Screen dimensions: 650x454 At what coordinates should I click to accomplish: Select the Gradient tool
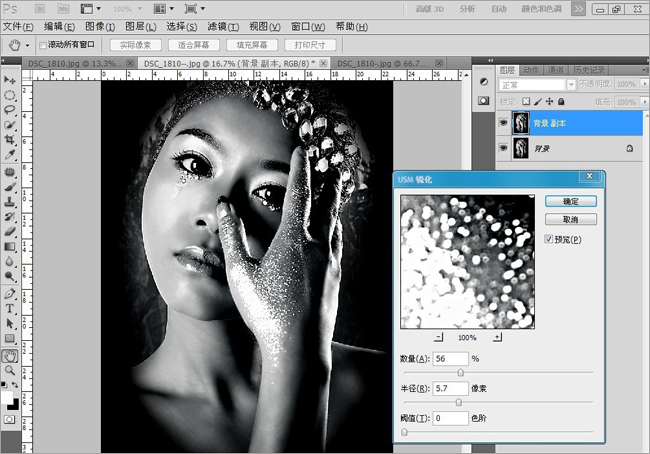[x=10, y=247]
